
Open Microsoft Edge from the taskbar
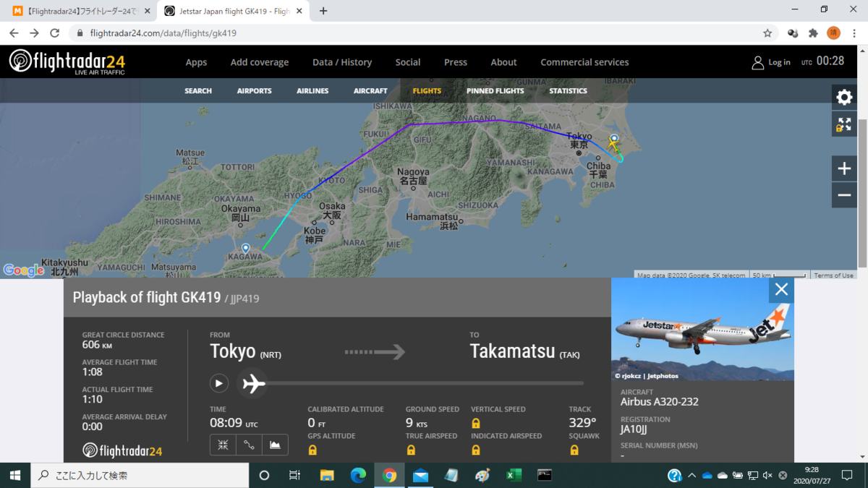pos(358,475)
